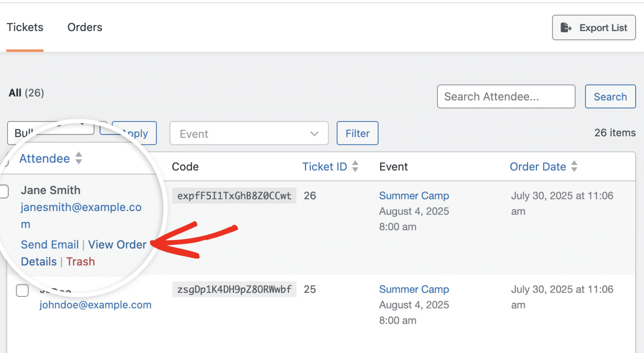644x353 pixels.
Task: Tick the checkbox beside johndoe@example.com row
Action: pyautogui.click(x=22, y=290)
